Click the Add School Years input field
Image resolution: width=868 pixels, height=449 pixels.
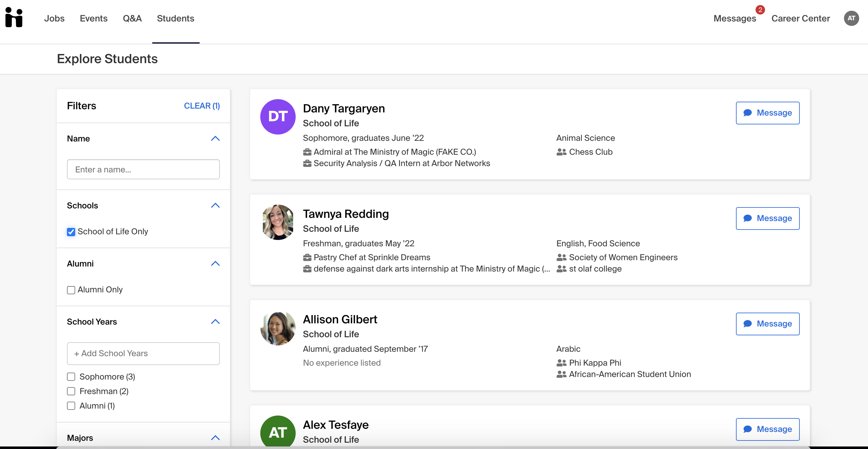tap(143, 353)
